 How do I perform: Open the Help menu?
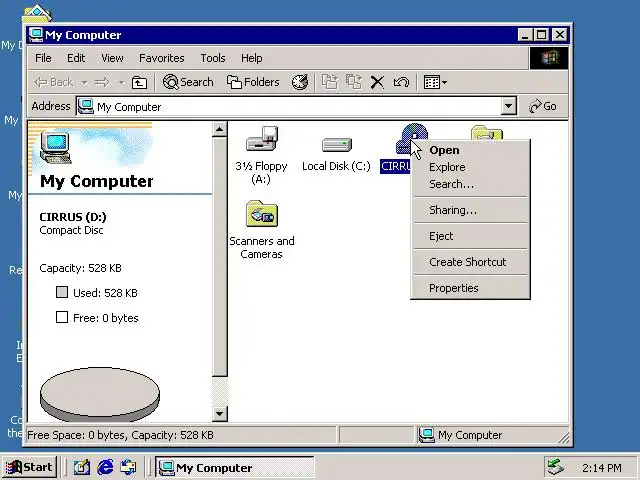pos(251,58)
